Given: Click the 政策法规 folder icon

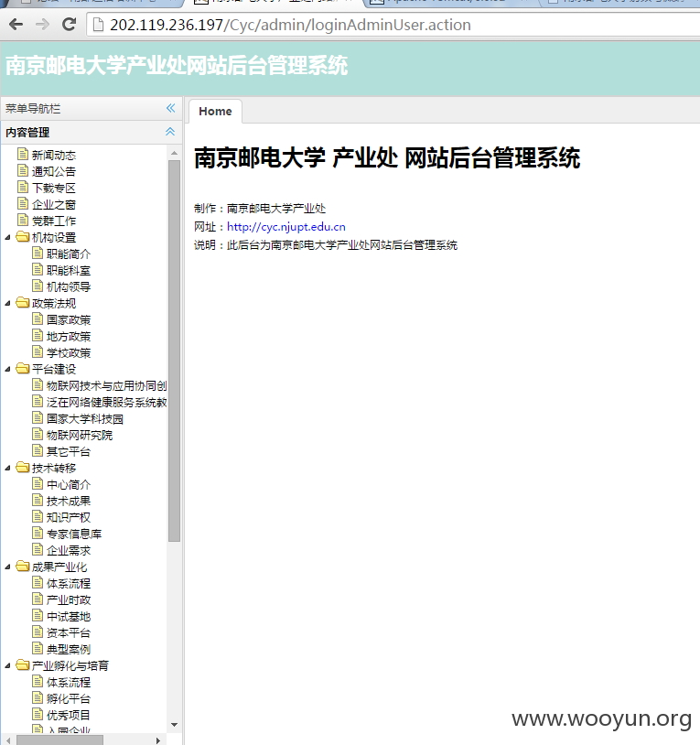Looking at the screenshot, I should [22, 303].
